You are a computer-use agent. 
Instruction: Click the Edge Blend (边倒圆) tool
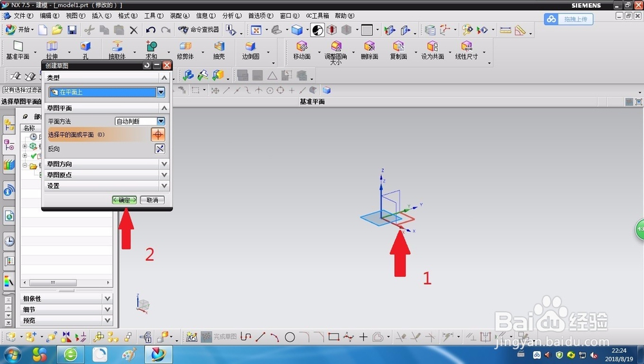coord(251,50)
